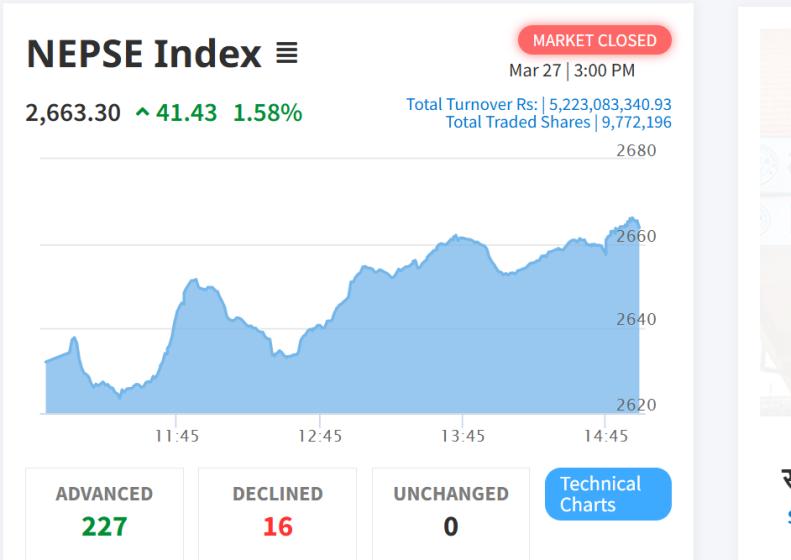Click the 2680 y-axis label
This screenshot has width=791, height=560.
point(636,151)
